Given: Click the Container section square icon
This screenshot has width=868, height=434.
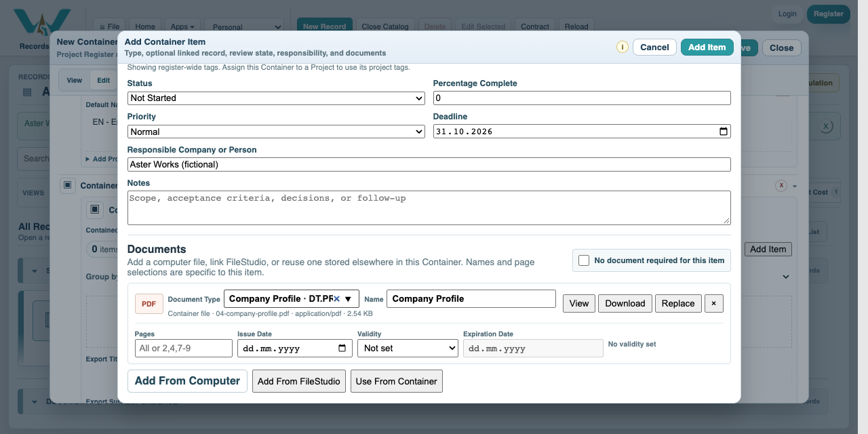Looking at the screenshot, I should [x=67, y=185].
